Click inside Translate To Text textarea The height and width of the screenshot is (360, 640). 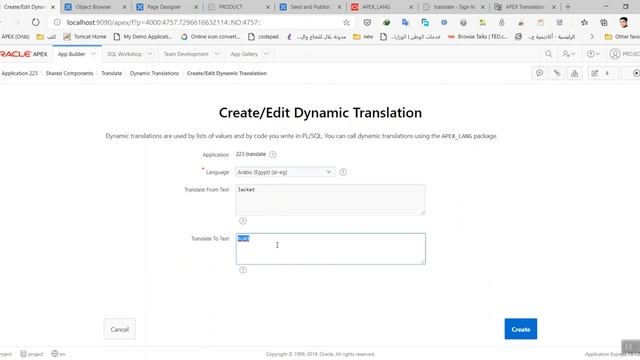pyautogui.click(x=331, y=249)
